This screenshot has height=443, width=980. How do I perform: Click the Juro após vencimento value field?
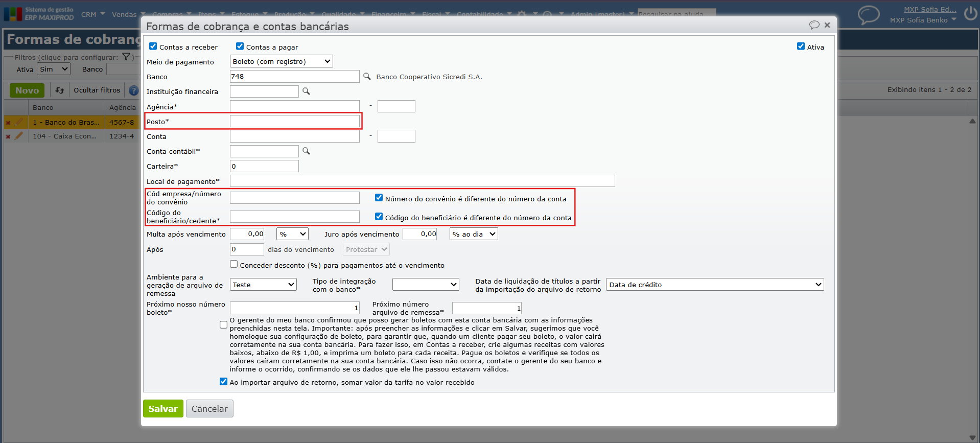click(419, 234)
